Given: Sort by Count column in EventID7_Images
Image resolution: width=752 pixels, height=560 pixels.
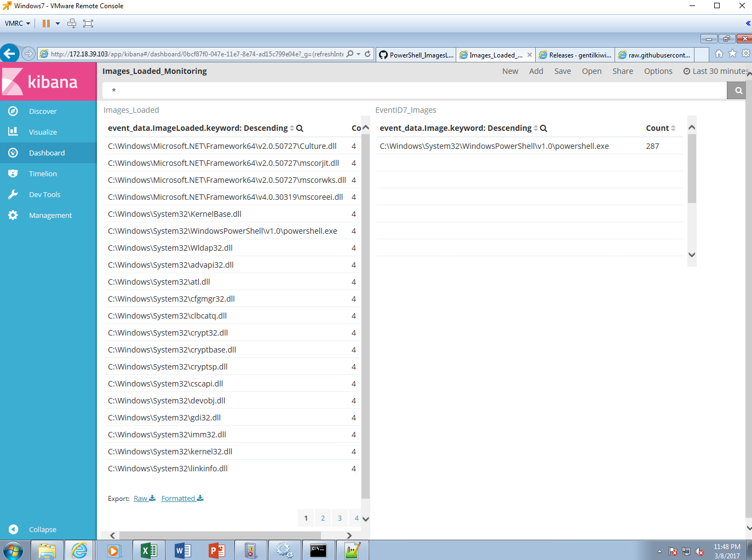Looking at the screenshot, I should (673, 128).
